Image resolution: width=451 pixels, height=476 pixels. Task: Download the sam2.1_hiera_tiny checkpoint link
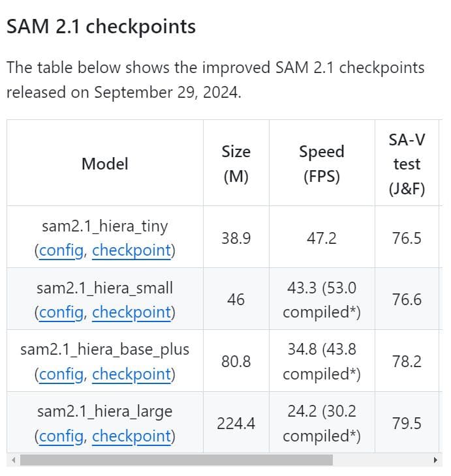pos(131,250)
